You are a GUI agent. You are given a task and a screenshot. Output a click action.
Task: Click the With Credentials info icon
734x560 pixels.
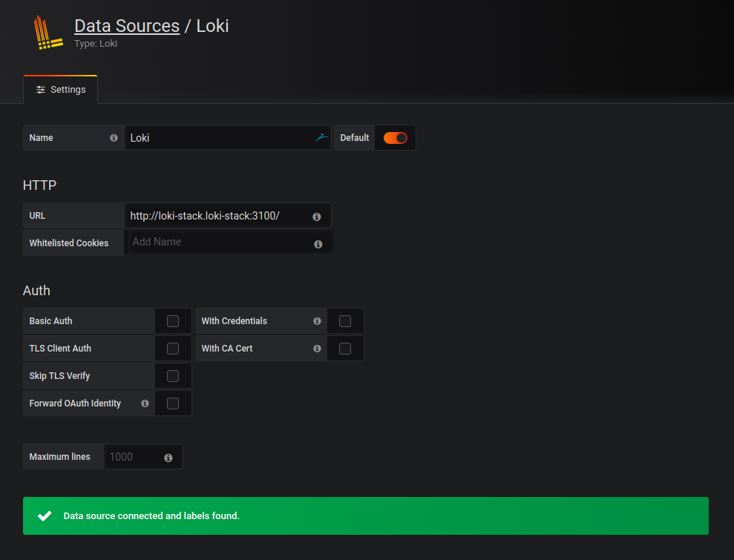(317, 321)
